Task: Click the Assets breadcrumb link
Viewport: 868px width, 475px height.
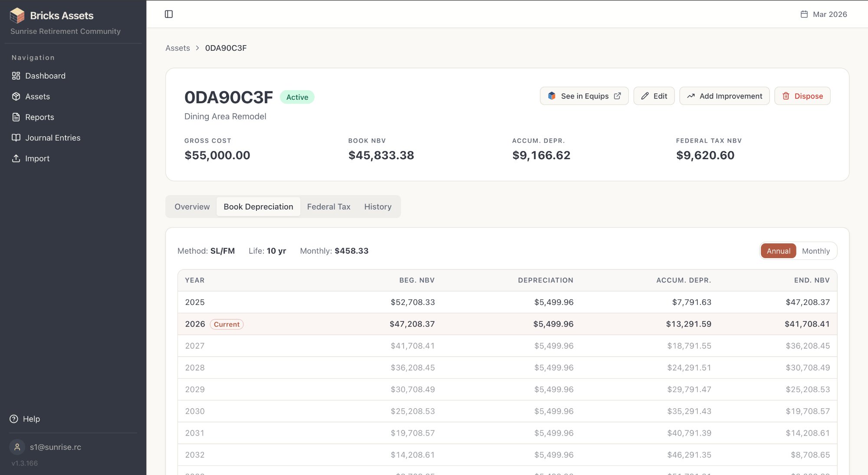Action: pyautogui.click(x=178, y=48)
